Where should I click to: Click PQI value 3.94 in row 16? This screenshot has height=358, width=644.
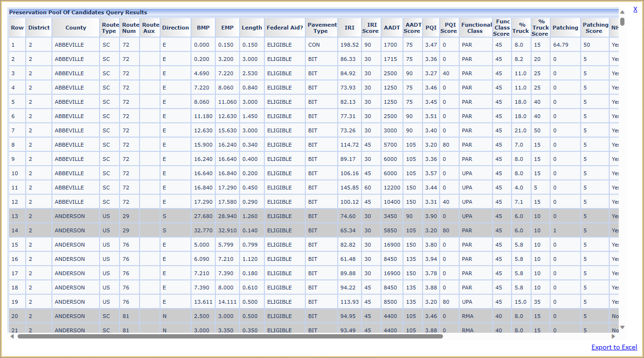tap(431, 259)
